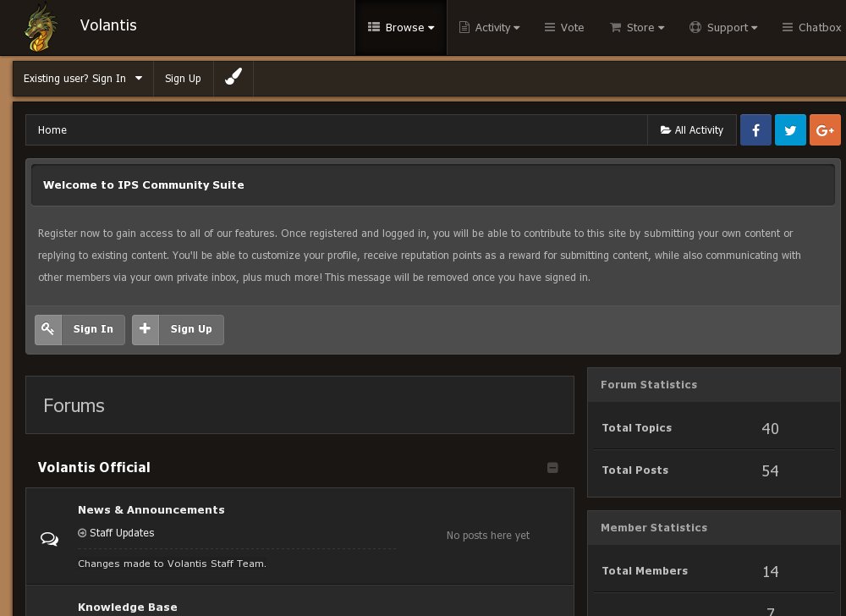Open the Google Plus social link

[825, 130]
